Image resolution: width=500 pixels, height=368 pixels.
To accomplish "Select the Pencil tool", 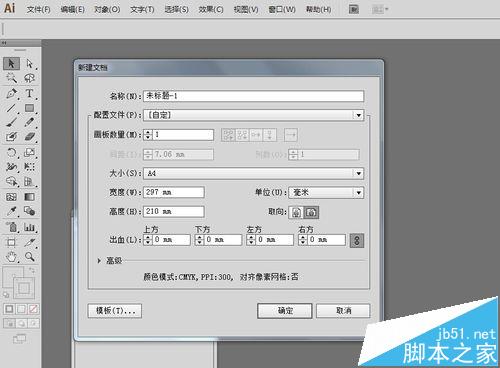I will point(30,122).
